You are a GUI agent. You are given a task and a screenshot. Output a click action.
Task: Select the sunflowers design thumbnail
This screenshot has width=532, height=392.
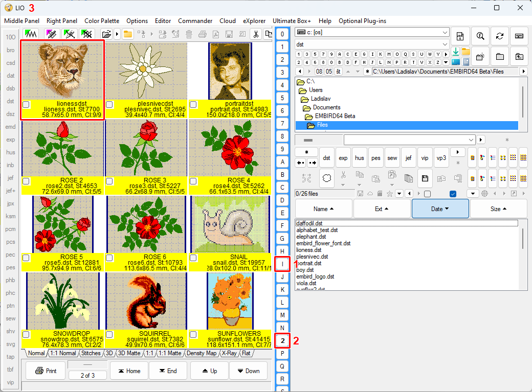(x=230, y=301)
